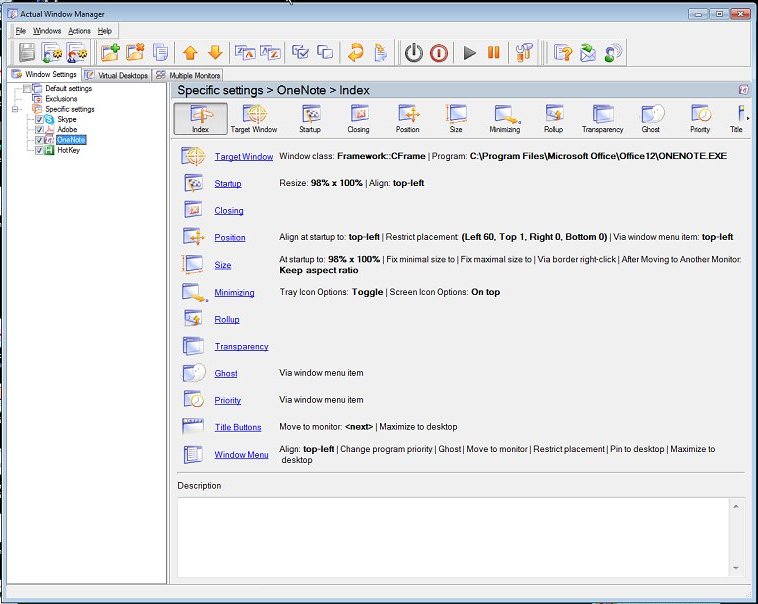Toggle the Skype checkbox in settings tree
This screenshot has height=604, width=758.
[x=40, y=120]
